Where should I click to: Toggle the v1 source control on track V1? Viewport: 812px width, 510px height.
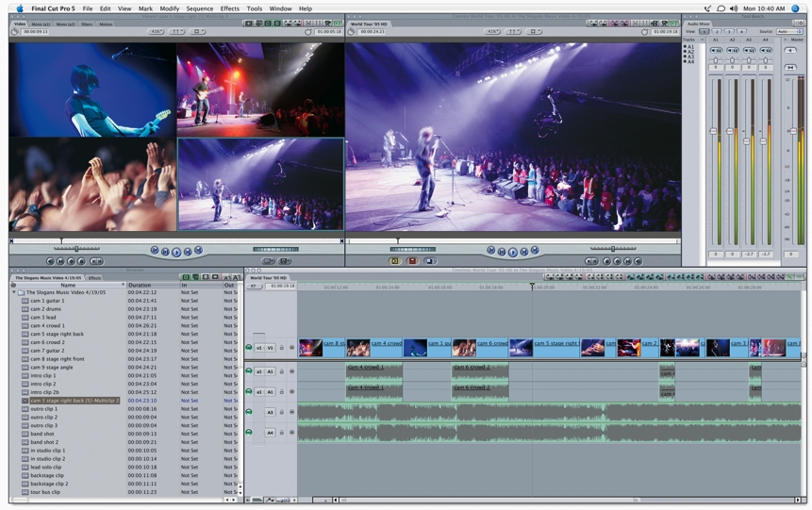[259, 348]
